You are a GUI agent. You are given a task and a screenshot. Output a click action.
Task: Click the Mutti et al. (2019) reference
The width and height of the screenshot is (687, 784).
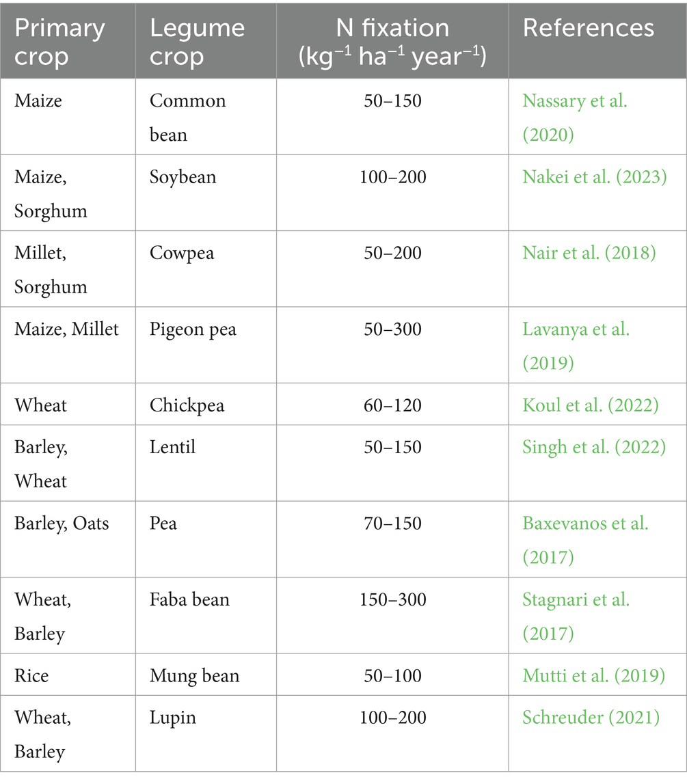pos(593,676)
